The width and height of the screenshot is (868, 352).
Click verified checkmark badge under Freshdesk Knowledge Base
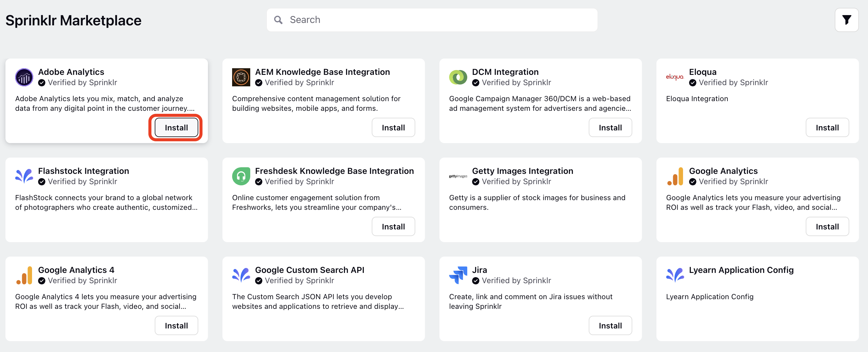[259, 182]
